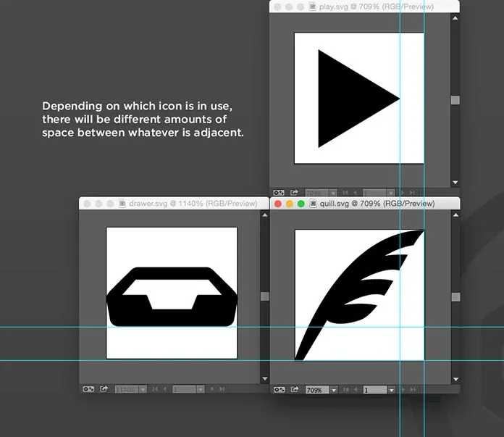Click the artboard number field in quill.svg window
Viewport: 504px width, 437px height.
[x=375, y=390]
